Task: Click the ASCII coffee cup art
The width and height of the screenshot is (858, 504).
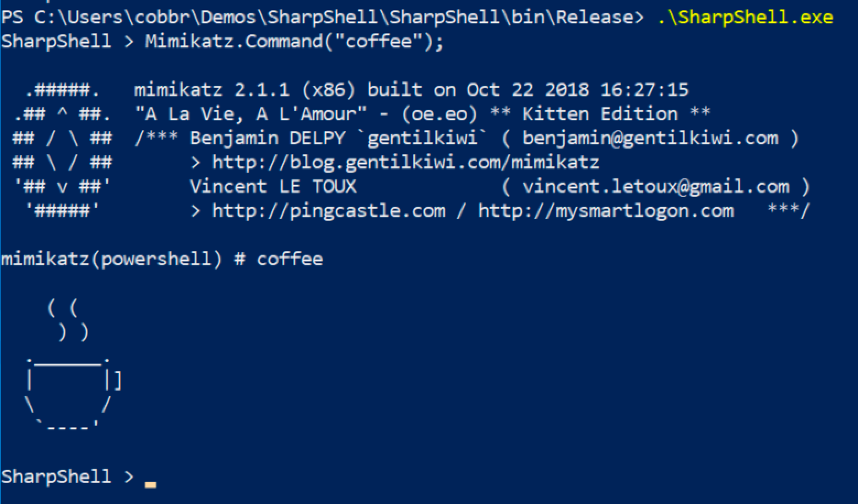Action: tap(73, 392)
